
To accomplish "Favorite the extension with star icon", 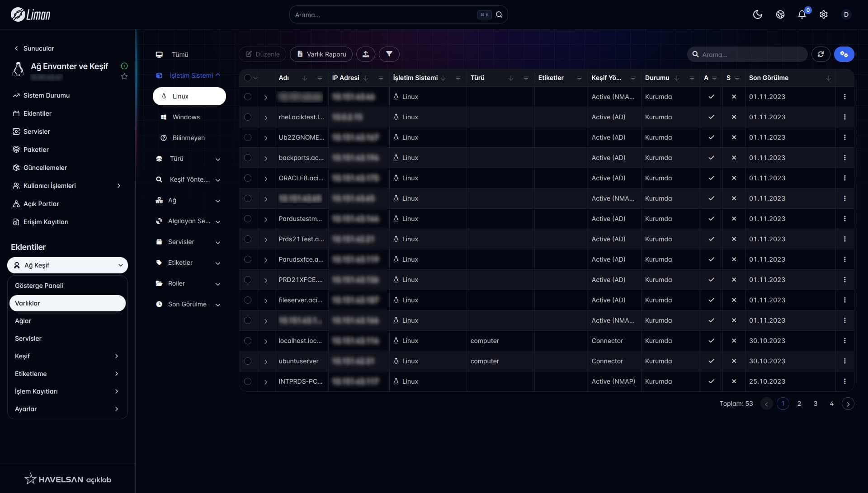I will pos(124,77).
